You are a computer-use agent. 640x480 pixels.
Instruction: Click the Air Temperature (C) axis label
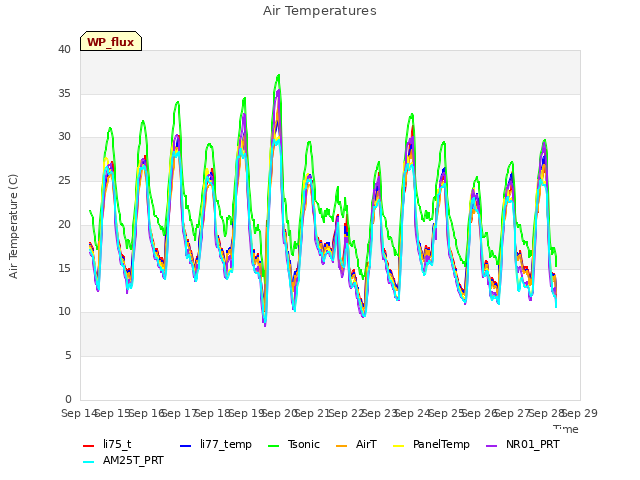13,227
